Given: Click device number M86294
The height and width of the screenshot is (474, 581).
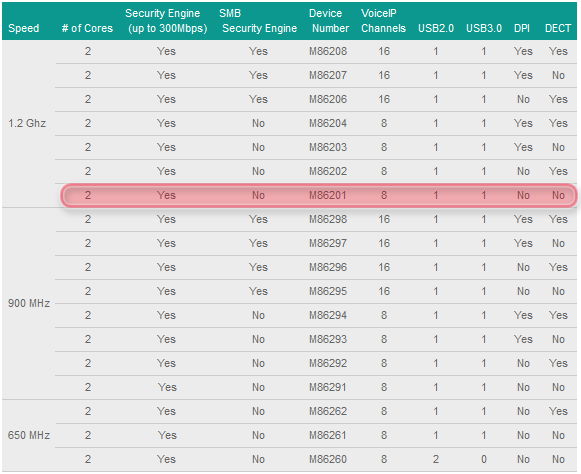Looking at the screenshot, I should [328, 315].
